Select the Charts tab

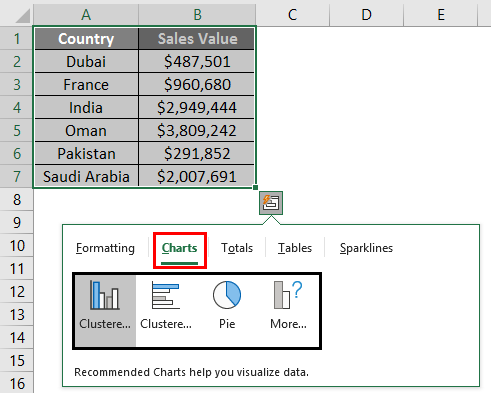tap(180, 249)
